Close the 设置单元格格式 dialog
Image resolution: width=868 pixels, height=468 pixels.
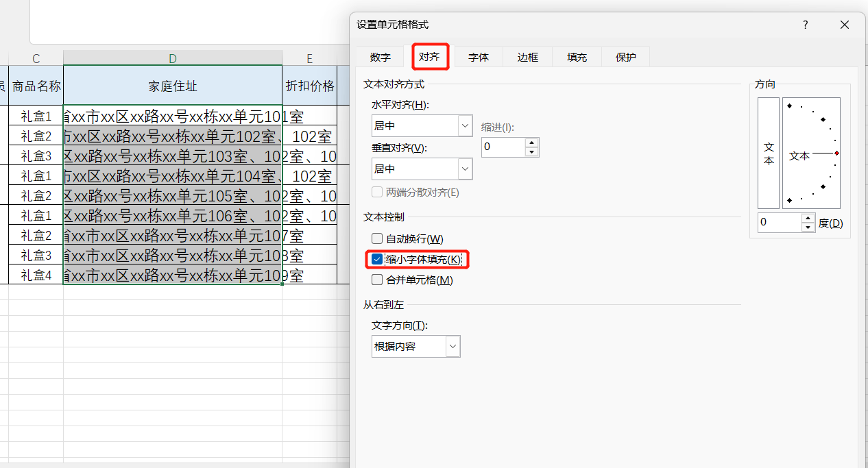pyautogui.click(x=845, y=25)
